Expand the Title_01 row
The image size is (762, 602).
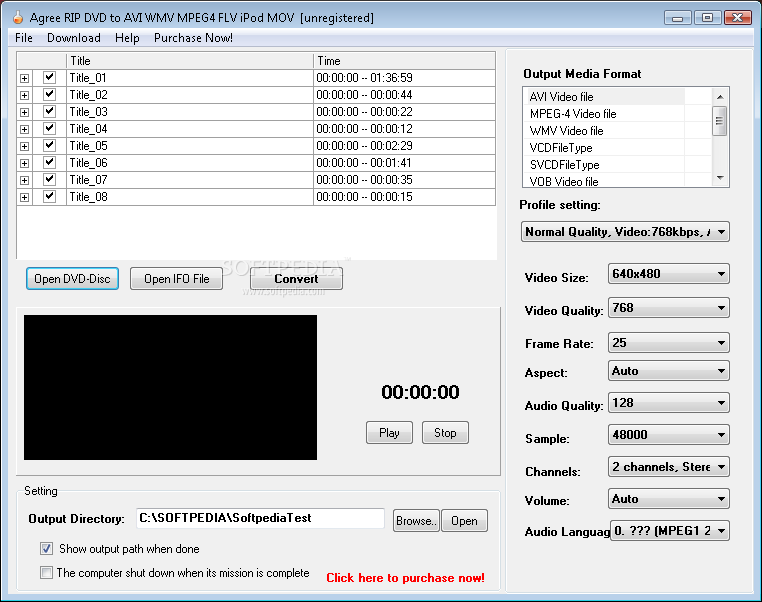coord(24,78)
